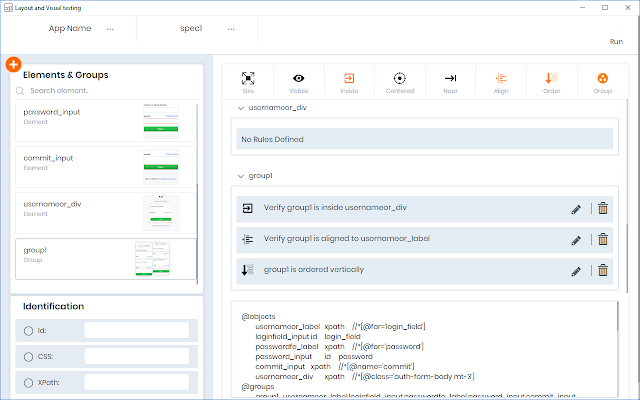Select the Inside rule tool
Image resolution: width=640 pixels, height=400 pixels.
(349, 82)
